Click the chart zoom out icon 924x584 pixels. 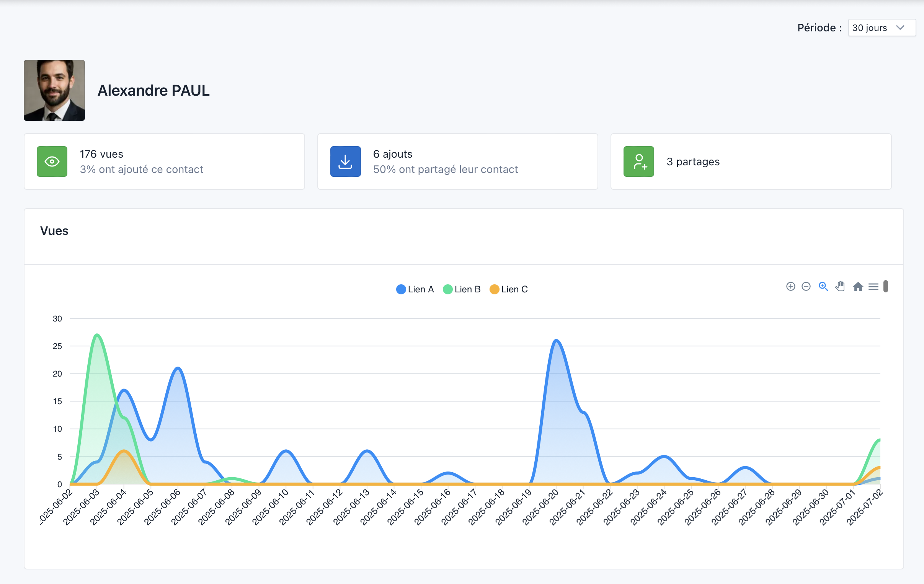coord(806,287)
